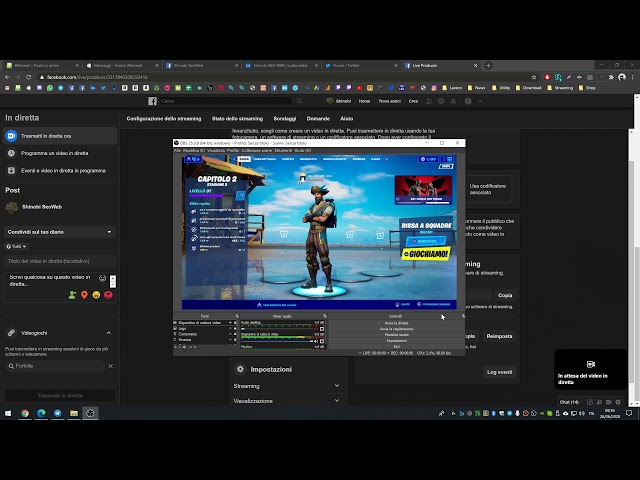The width and height of the screenshot is (640, 480).
Task: Switch to Stato dello streaming tab
Action: click(237, 118)
